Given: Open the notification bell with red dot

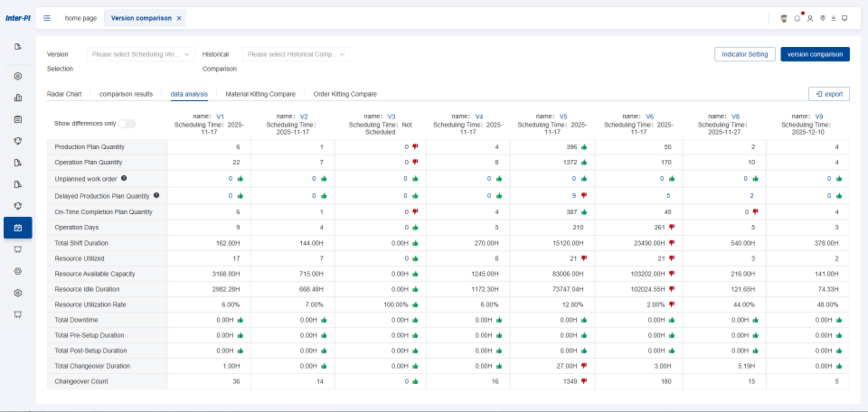Looking at the screenshot, I should (797, 18).
